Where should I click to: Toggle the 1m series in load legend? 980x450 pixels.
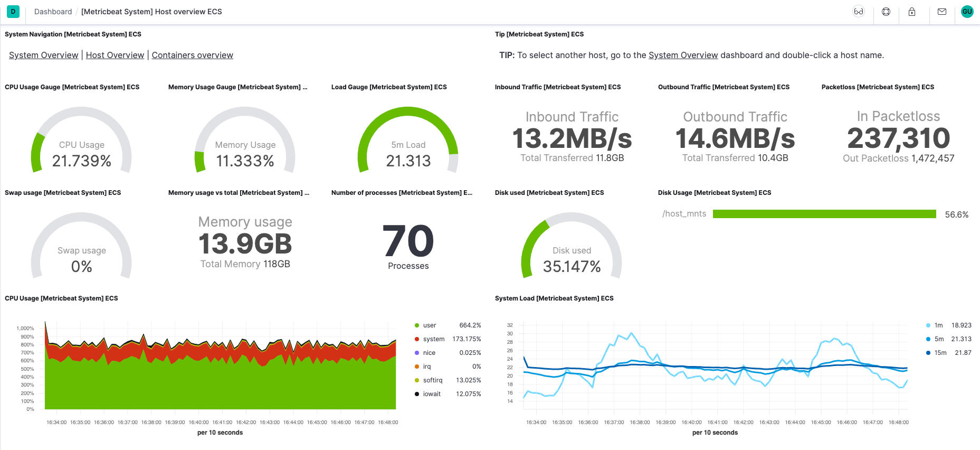pyautogui.click(x=938, y=325)
